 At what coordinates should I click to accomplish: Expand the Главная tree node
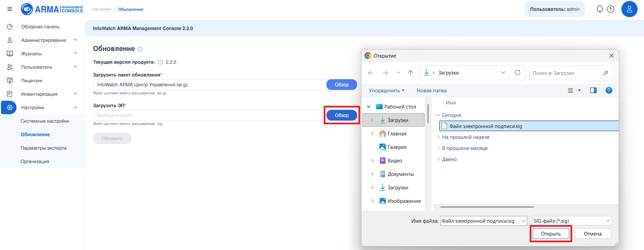coord(372,133)
